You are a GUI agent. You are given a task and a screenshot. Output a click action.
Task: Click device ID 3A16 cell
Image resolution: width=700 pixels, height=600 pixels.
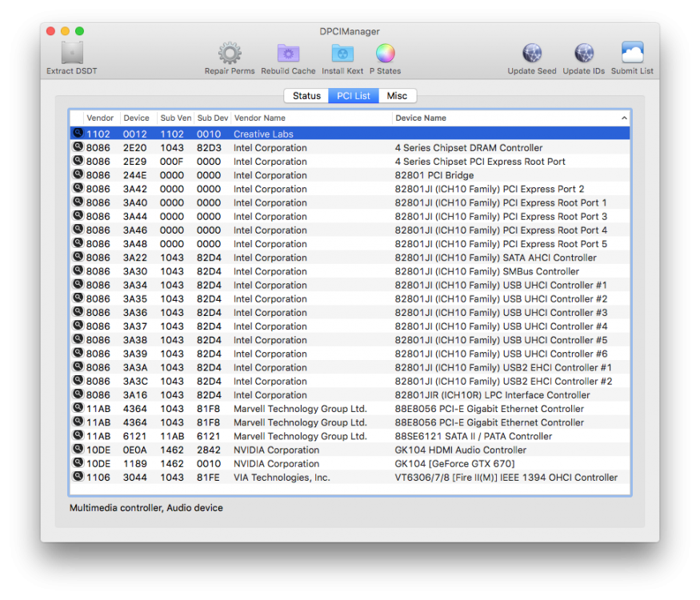pyautogui.click(x=135, y=395)
